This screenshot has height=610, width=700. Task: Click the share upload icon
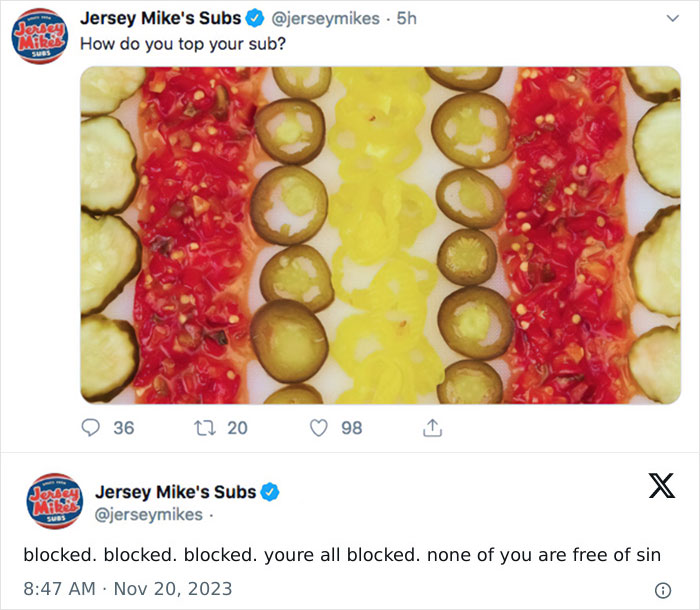pos(432,428)
